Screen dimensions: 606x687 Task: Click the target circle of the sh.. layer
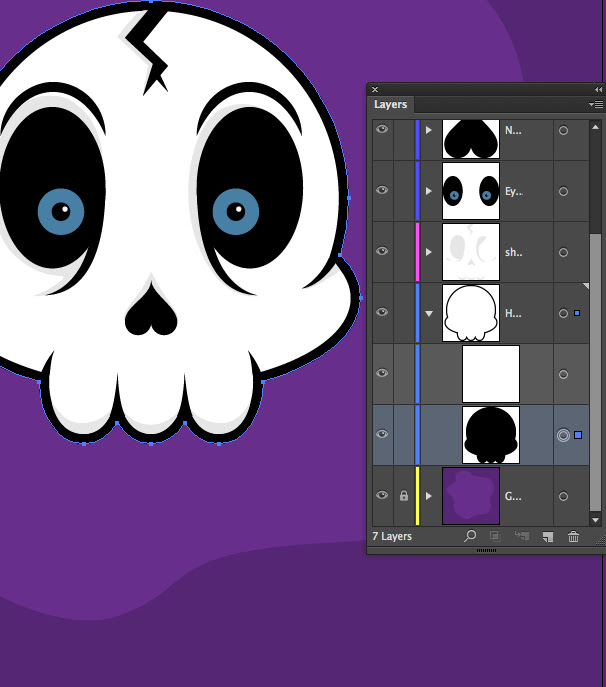point(563,252)
